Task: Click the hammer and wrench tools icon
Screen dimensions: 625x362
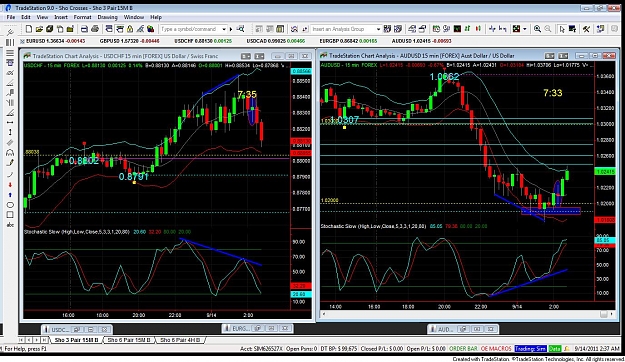Action: [x=586, y=29]
